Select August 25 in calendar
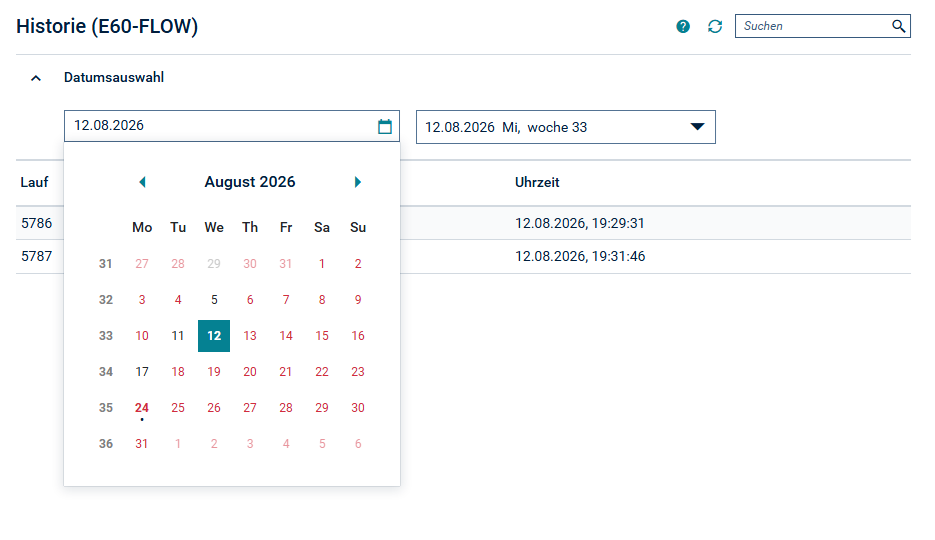The height and width of the screenshot is (540, 935). point(178,408)
